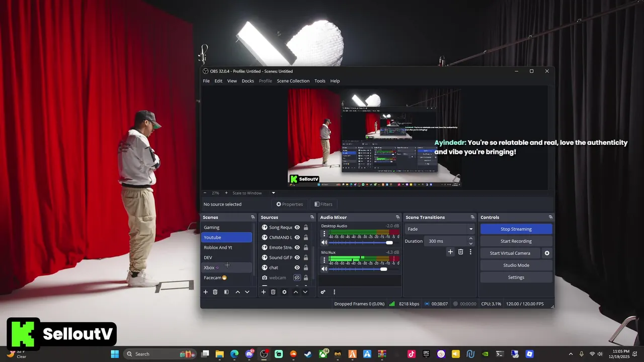
Task: Hide the CMMAND source eye icon
Action: (297, 237)
